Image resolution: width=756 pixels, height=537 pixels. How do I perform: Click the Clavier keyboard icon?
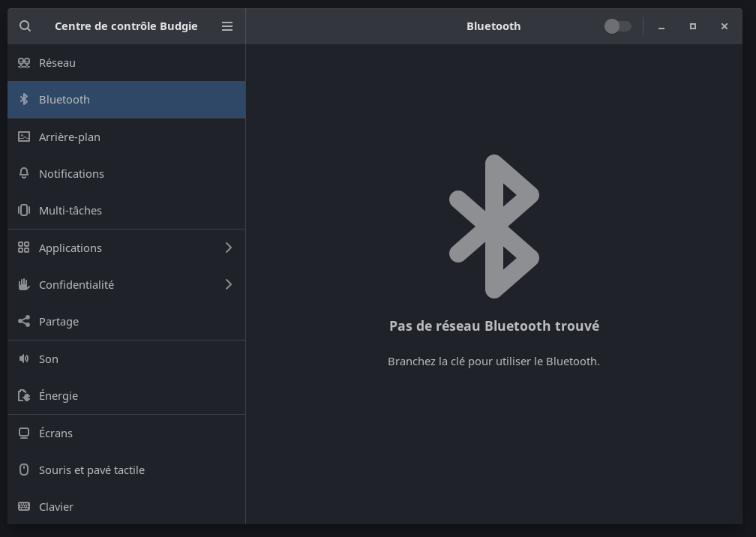(x=24, y=507)
